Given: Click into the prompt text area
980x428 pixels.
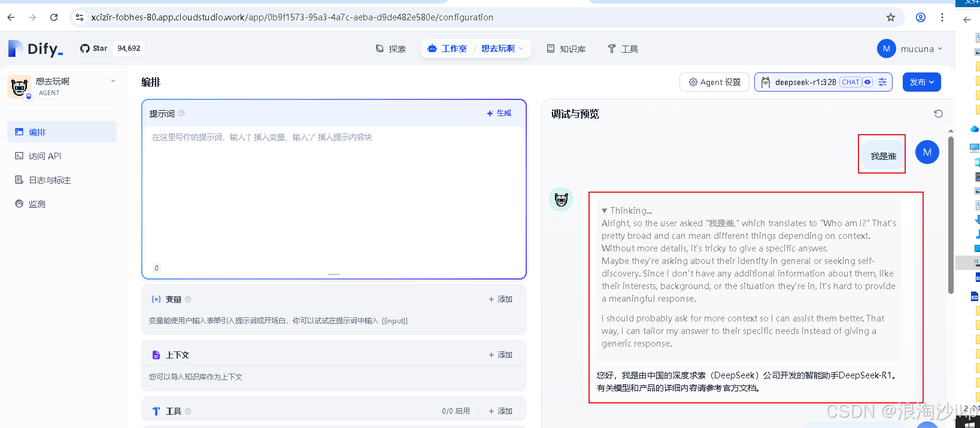Looking at the screenshot, I should point(334,195).
